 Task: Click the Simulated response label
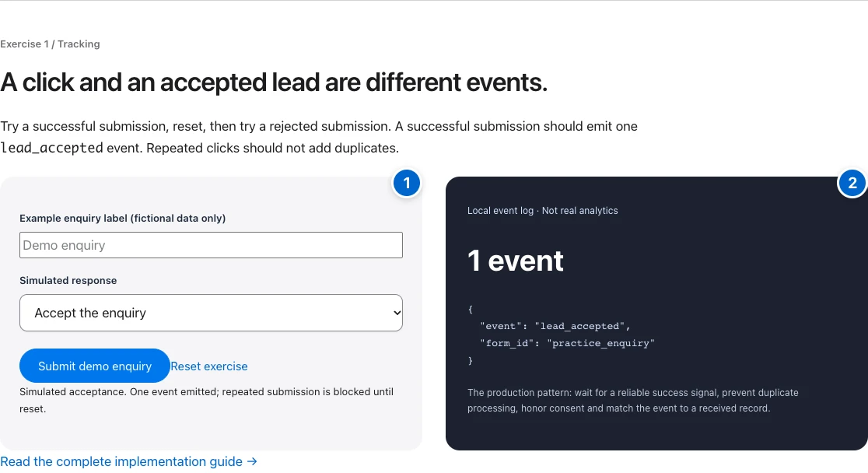[x=68, y=280]
